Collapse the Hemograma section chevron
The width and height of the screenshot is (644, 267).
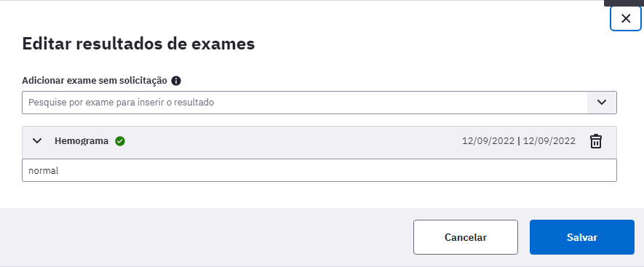[x=37, y=141]
